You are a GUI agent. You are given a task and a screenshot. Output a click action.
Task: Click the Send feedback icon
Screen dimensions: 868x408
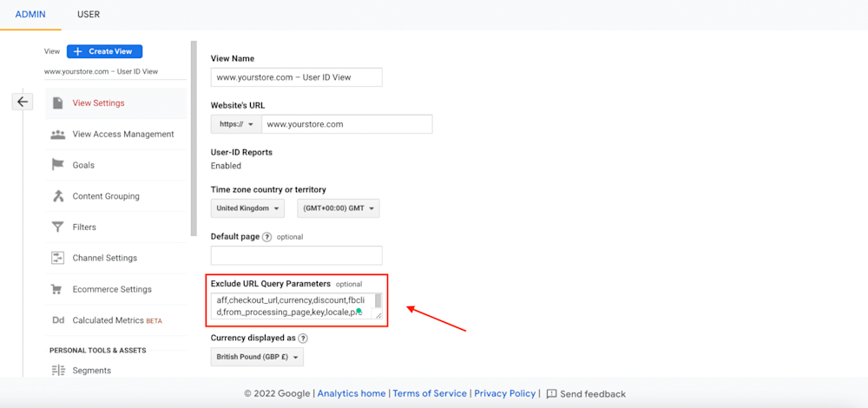[x=551, y=393]
